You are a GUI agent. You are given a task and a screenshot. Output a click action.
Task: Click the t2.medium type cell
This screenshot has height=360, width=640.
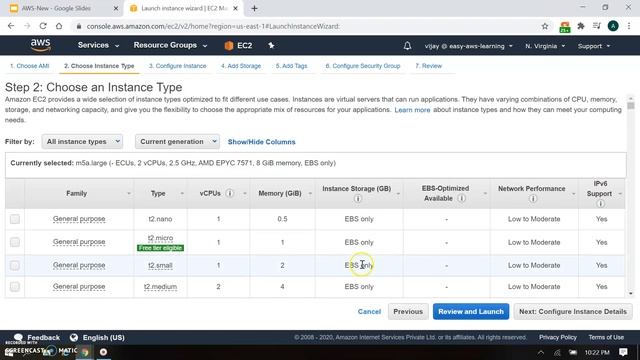point(160,287)
